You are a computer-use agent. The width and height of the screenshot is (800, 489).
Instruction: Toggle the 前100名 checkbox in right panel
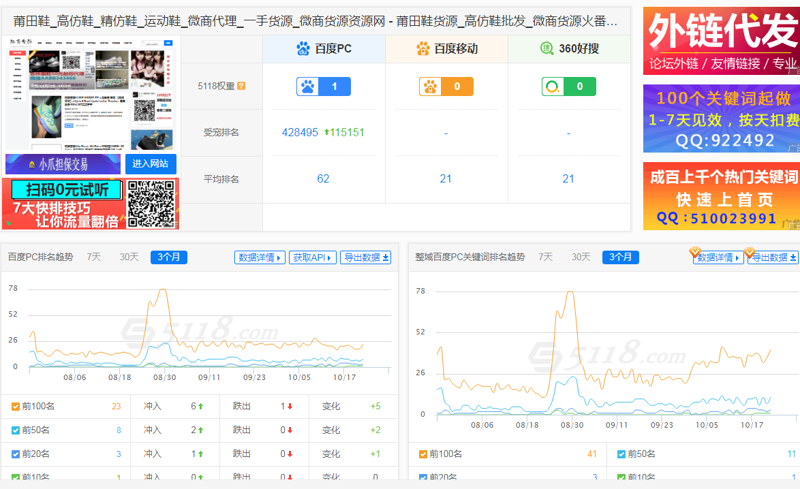coord(422,454)
